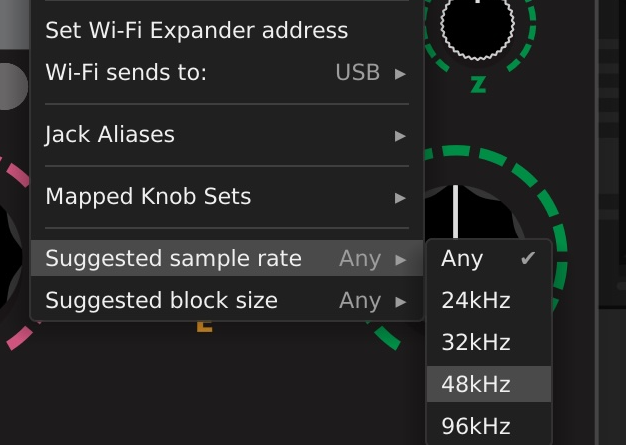
Task: Open the Wi-Fi sends to submenu
Action: pos(126,72)
